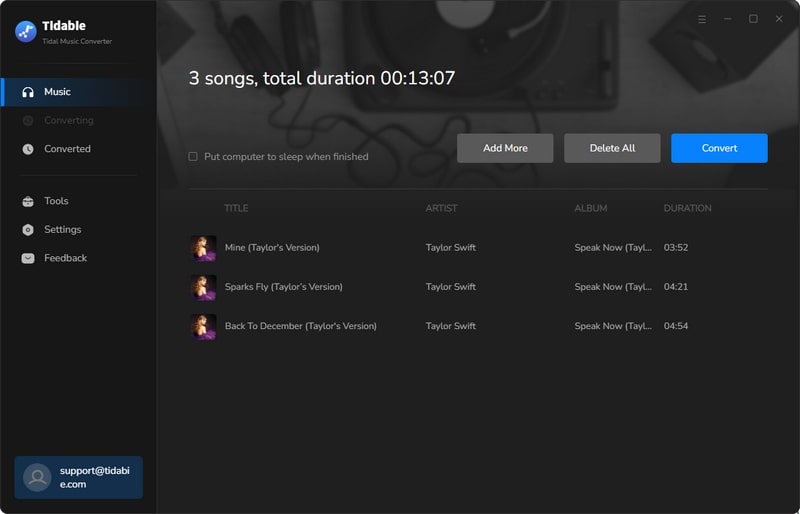Enable put computer to sleep when finished
Viewport: 800px width, 514px height.
click(193, 157)
